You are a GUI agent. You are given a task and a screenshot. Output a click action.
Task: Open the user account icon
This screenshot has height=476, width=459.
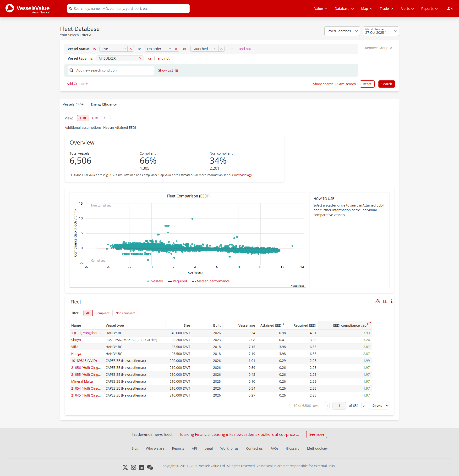(x=449, y=8)
